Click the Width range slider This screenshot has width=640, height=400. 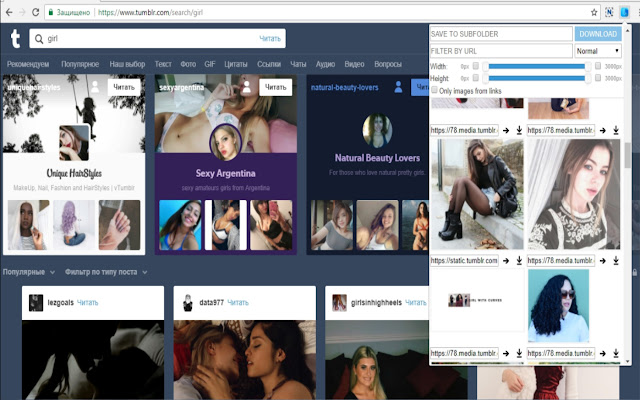pyautogui.click(x=537, y=66)
